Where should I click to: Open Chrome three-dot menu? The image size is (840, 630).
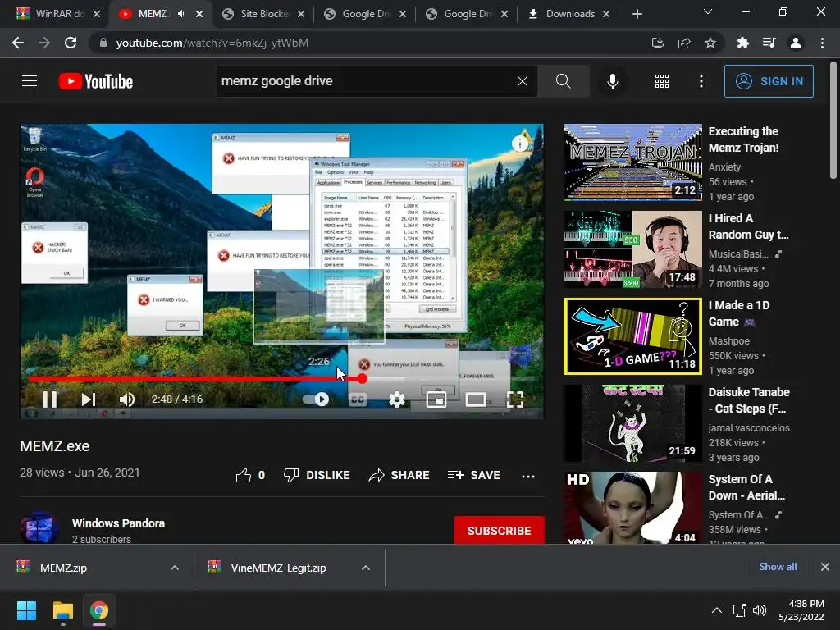822,43
